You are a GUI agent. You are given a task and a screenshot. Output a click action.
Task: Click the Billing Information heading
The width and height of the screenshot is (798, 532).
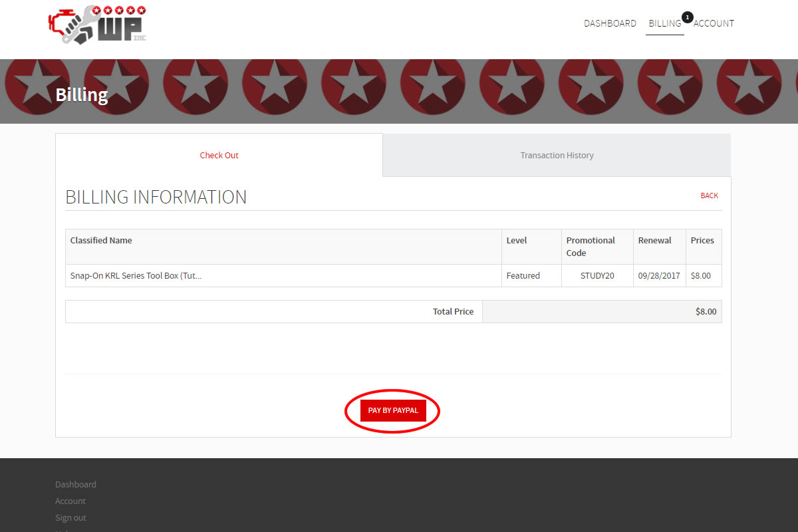(156, 197)
